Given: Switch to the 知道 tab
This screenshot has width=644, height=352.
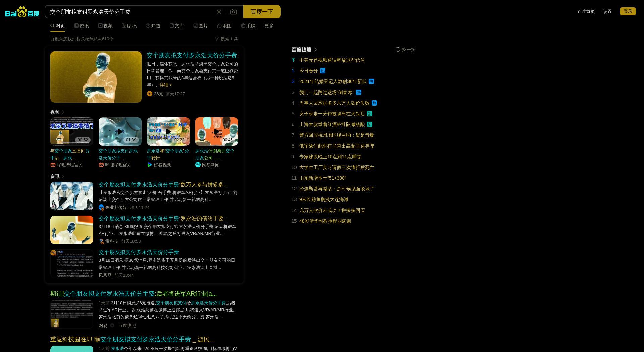Looking at the screenshot, I should point(153,26).
